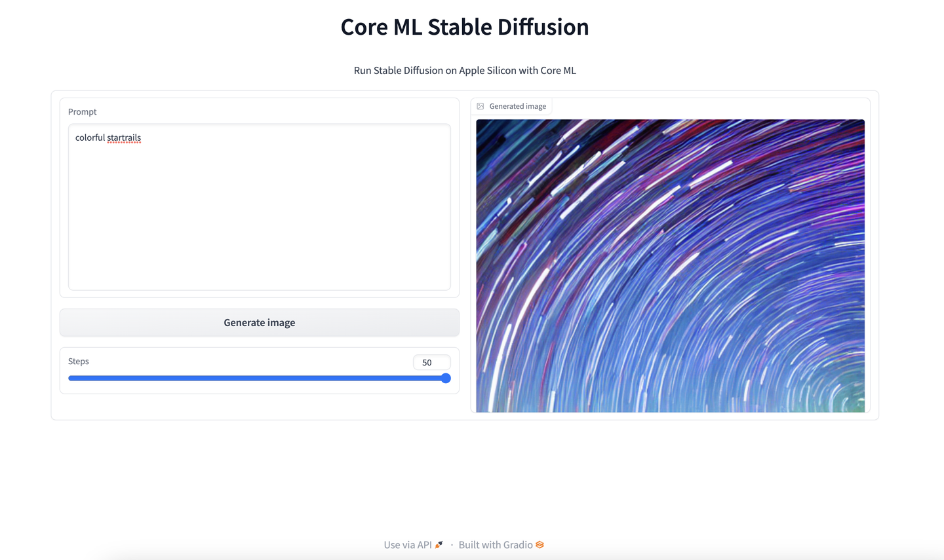The image size is (944, 560).
Task: Click the blue slider handle at maximum position
Action: (446, 378)
